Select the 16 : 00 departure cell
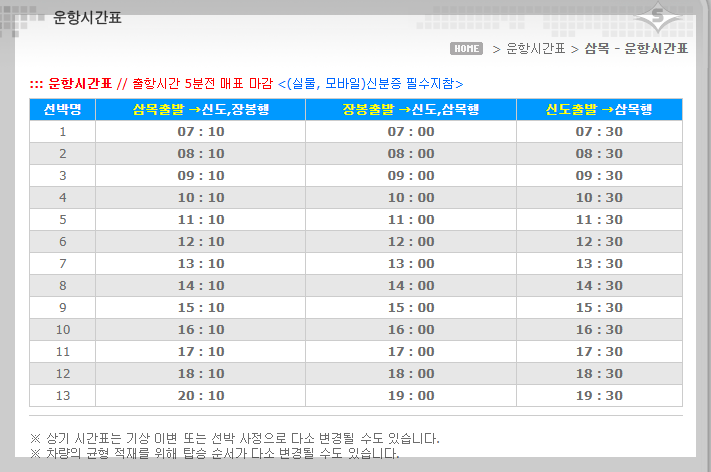This screenshot has height=472, width=711. click(x=411, y=330)
